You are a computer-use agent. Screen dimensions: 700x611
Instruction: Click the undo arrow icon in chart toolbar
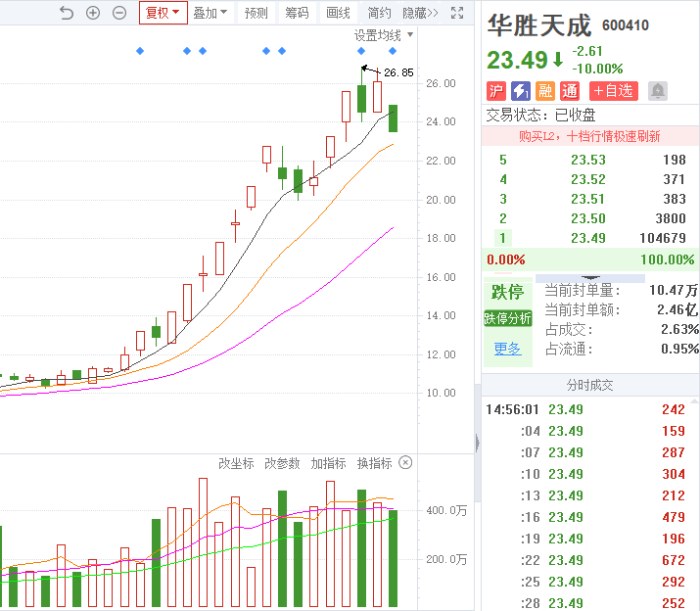tap(66, 13)
